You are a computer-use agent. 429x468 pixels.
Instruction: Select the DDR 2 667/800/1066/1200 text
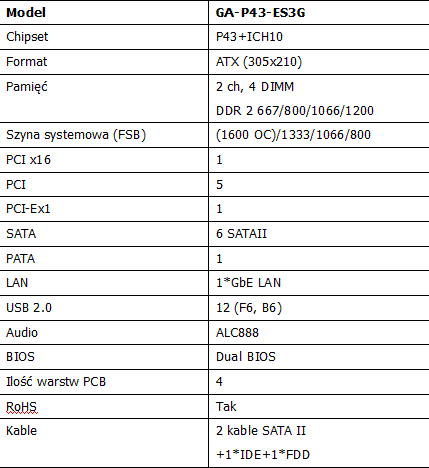pos(295,111)
